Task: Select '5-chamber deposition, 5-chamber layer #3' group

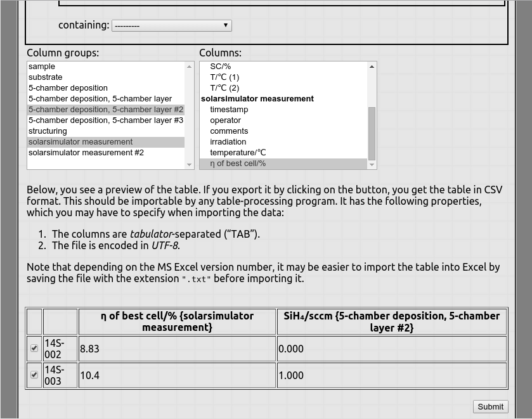Action: click(106, 120)
